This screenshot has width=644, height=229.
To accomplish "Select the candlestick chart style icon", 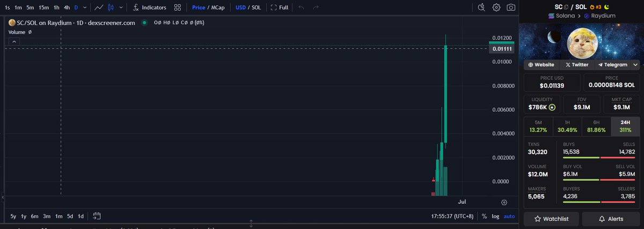I will click(111, 8).
